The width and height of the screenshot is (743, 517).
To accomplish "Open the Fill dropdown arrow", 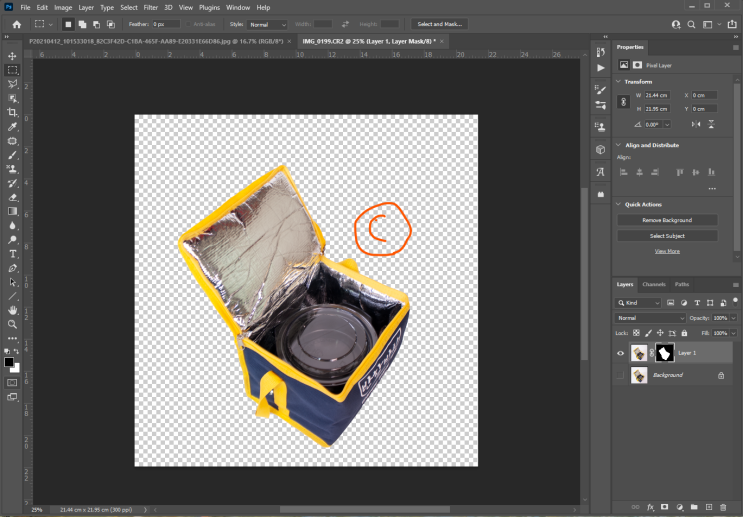I will (x=734, y=333).
